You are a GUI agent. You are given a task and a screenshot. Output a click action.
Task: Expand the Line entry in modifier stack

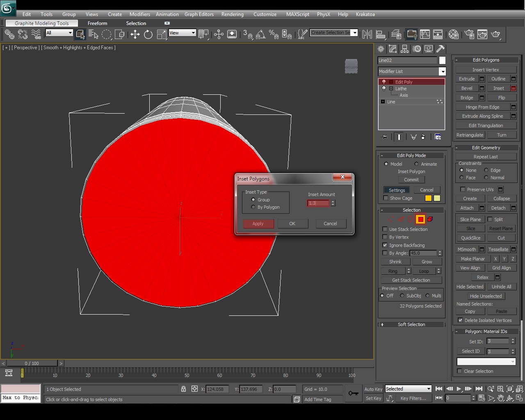(382, 102)
